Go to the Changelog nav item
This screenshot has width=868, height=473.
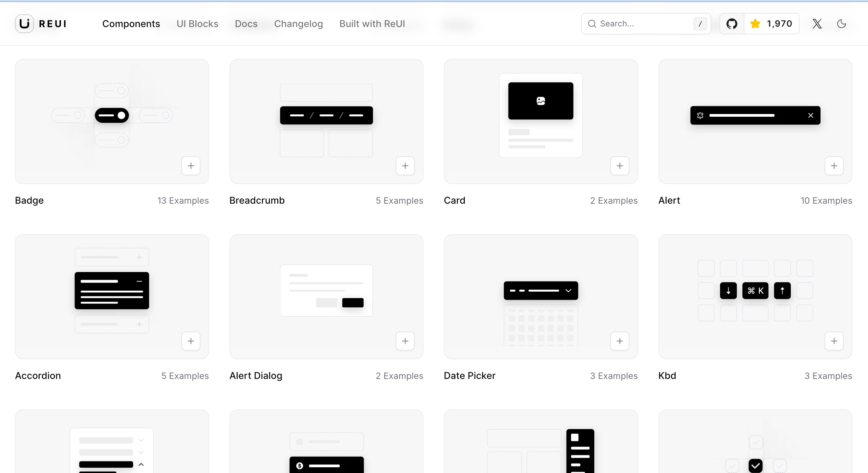click(x=298, y=24)
